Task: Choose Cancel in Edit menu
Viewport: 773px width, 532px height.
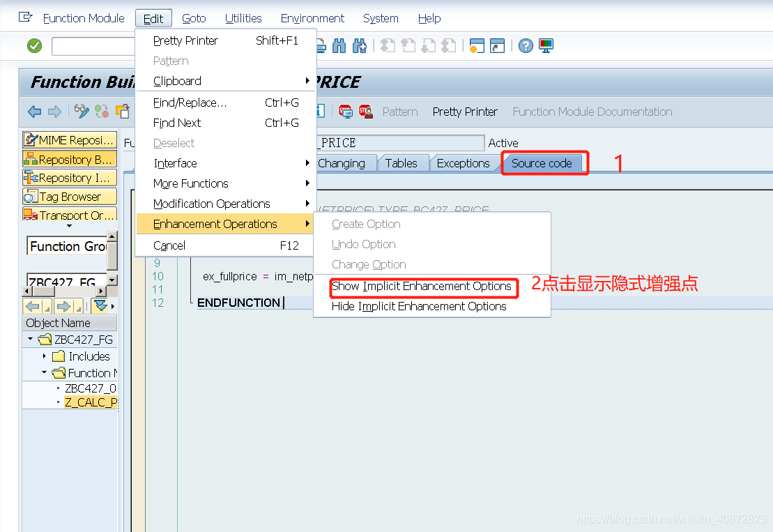Action: [x=226, y=245]
